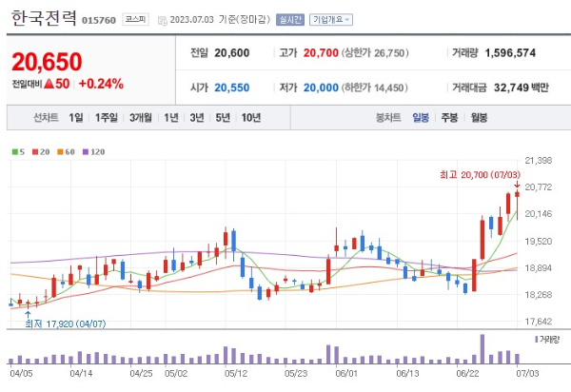Click the 21,398 y-axis price label
The width and height of the screenshot is (571, 392).
[x=539, y=160]
